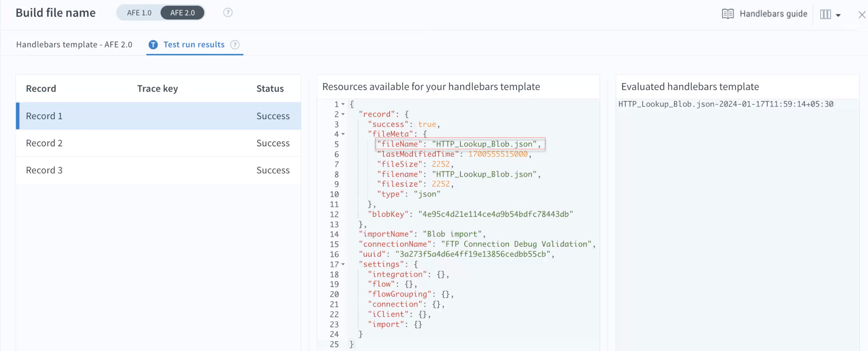Collapse the "record" node at line 2
Viewport: 868px width, 351px height.
pos(343,114)
